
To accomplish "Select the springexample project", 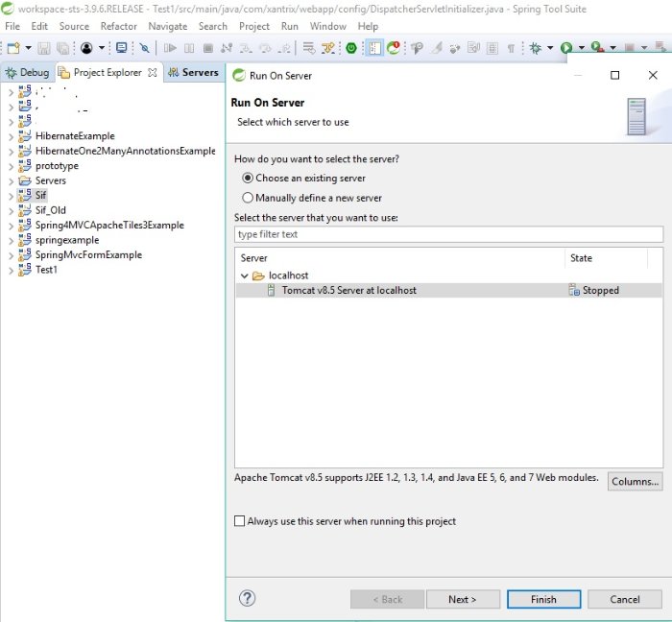I will (67, 240).
